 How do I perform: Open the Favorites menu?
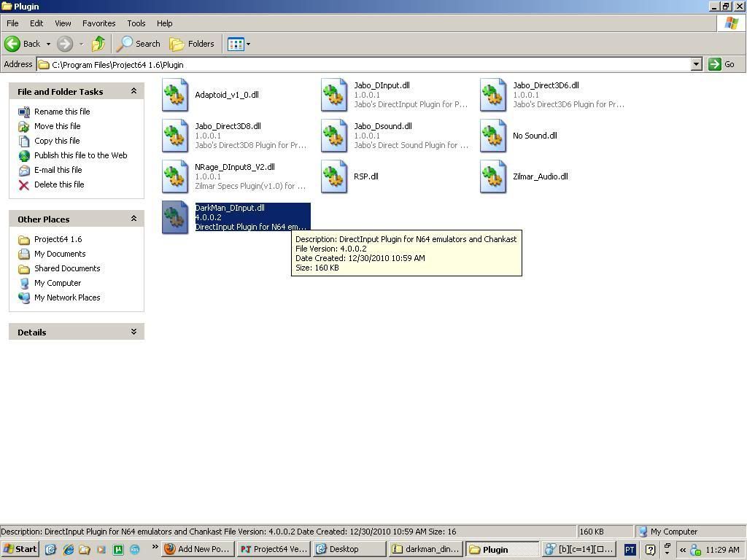98,23
